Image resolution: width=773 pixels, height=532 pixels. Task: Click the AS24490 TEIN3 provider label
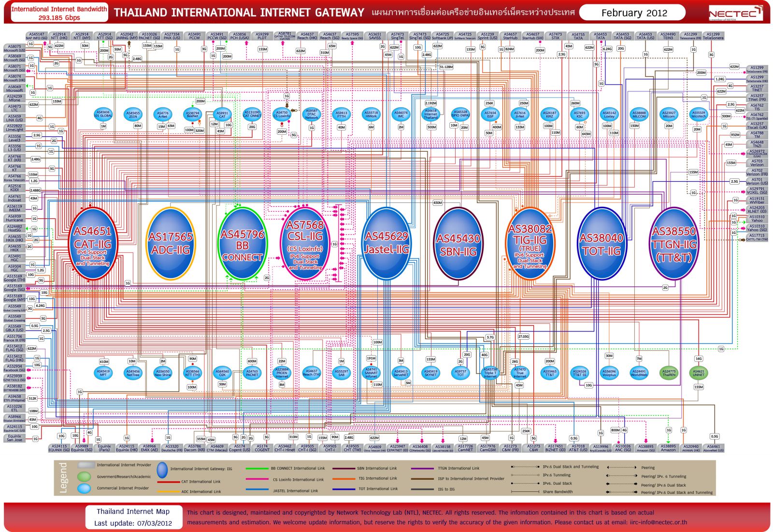click(x=668, y=36)
